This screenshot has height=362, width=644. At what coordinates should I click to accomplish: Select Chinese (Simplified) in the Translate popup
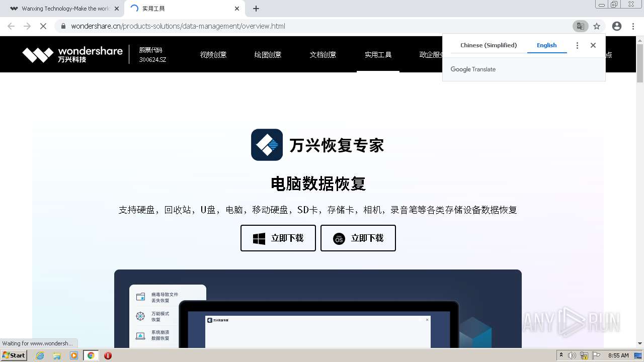click(489, 45)
